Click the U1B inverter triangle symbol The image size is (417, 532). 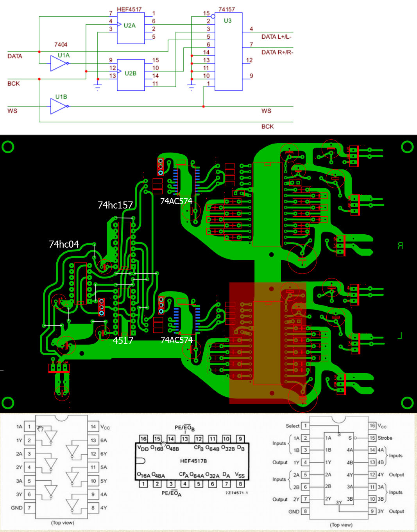[x=59, y=106]
